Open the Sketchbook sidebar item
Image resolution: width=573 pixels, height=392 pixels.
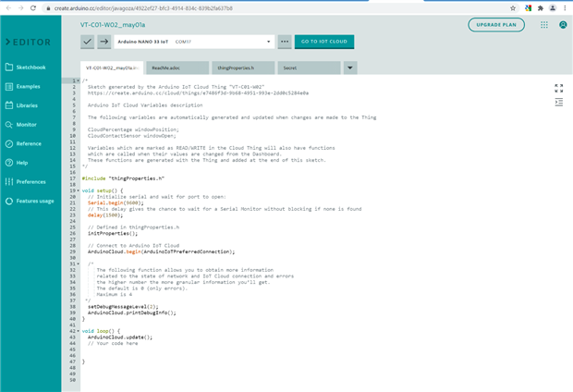coord(26,67)
